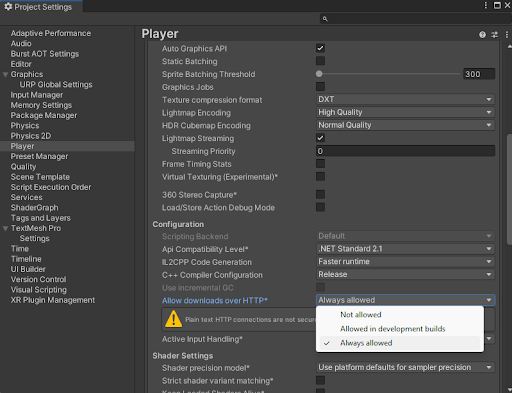
Task: Open the Lightmap Encoding dropdown
Action: pos(405,112)
